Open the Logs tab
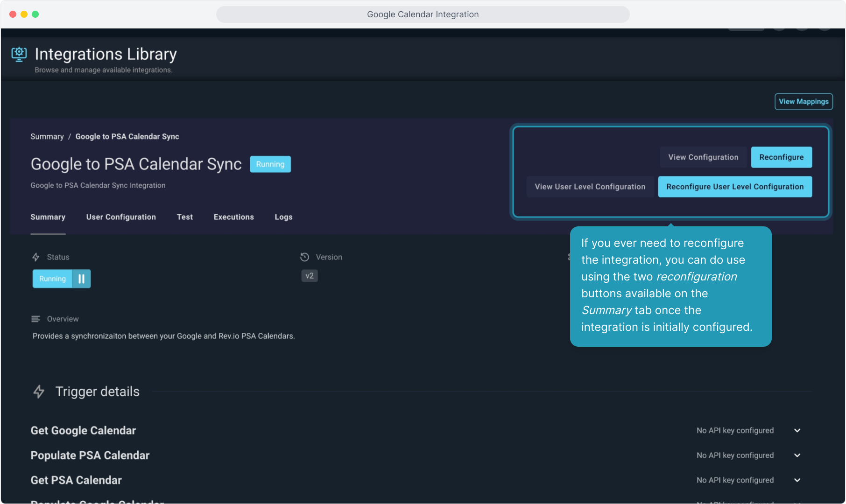 pos(283,217)
